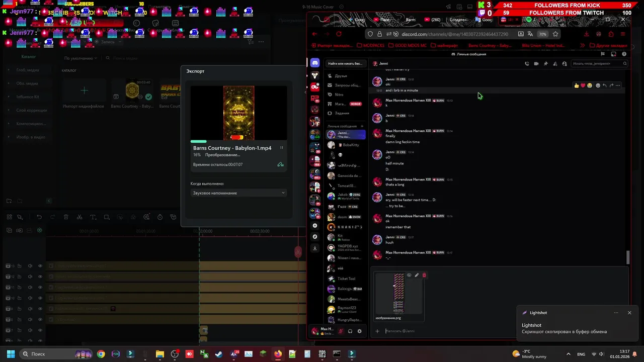Start a video call in Discord
This screenshot has height=362, width=644.
click(536, 64)
